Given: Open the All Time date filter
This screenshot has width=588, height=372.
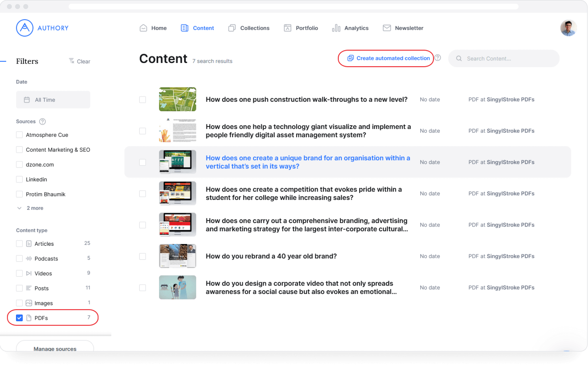Looking at the screenshot, I should [53, 99].
